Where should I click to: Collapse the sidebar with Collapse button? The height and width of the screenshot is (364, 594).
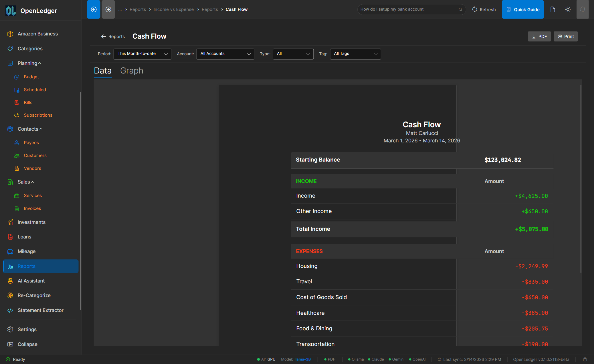[x=27, y=344]
